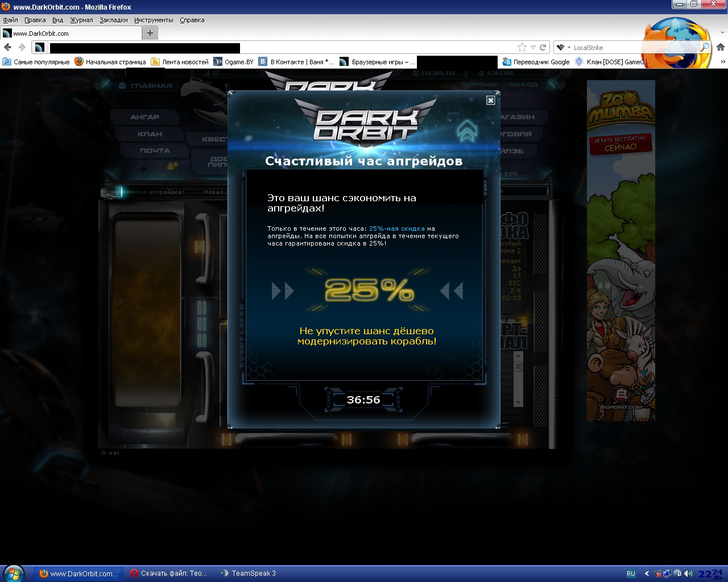Expand hidden tray icons with arrow
Viewport: 728px width, 582px height.
click(x=647, y=573)
